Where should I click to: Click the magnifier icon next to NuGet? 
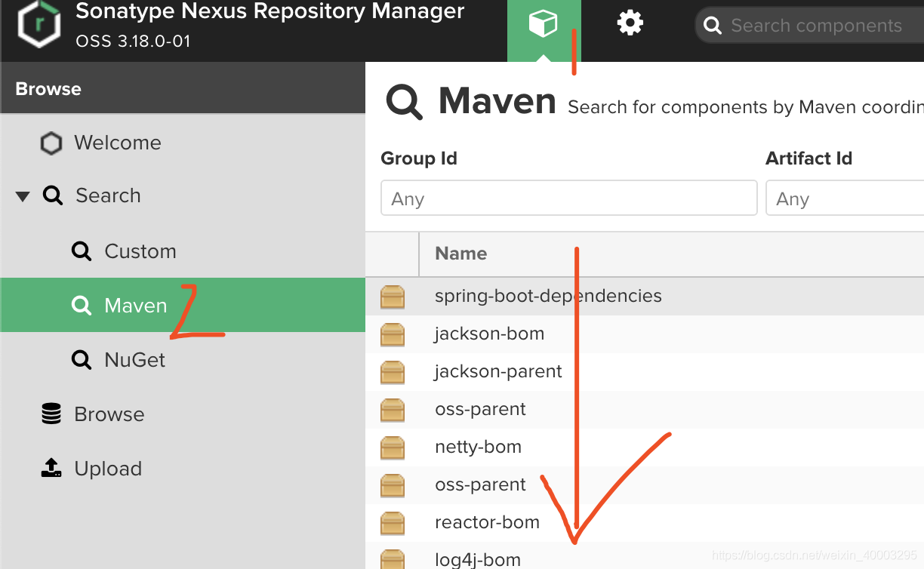click(x=81, y=360)
